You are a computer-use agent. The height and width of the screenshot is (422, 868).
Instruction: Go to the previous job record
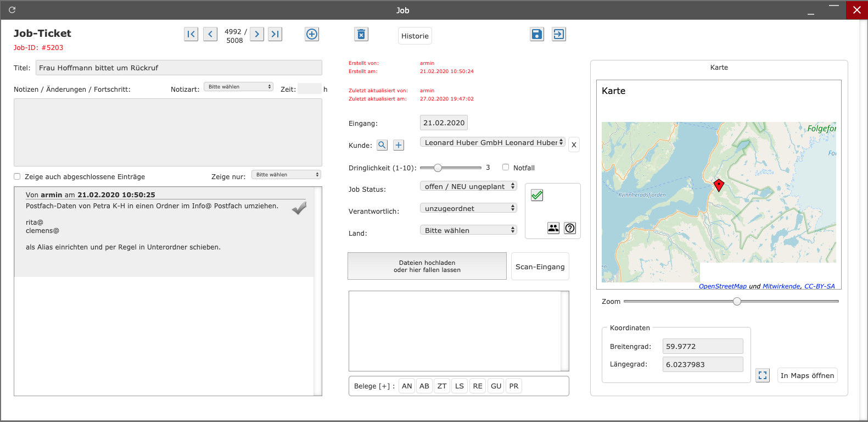tap(210, 34)
